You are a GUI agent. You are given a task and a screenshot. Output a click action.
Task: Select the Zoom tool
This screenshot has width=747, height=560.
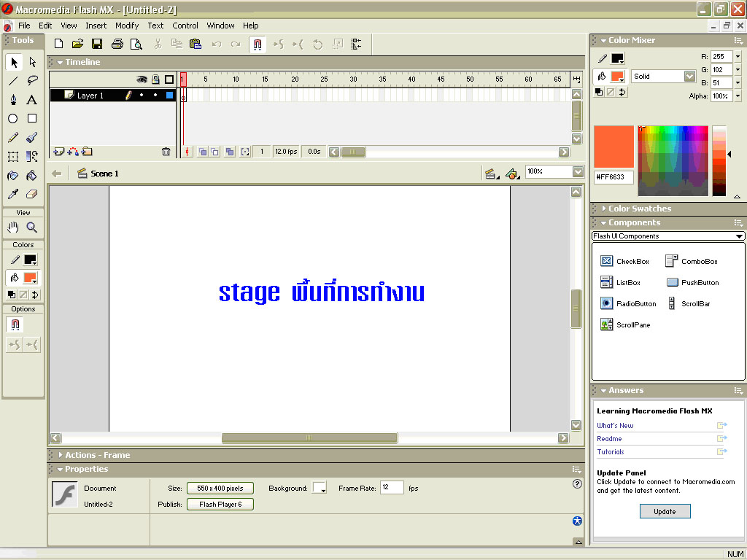tap(32, 227)
